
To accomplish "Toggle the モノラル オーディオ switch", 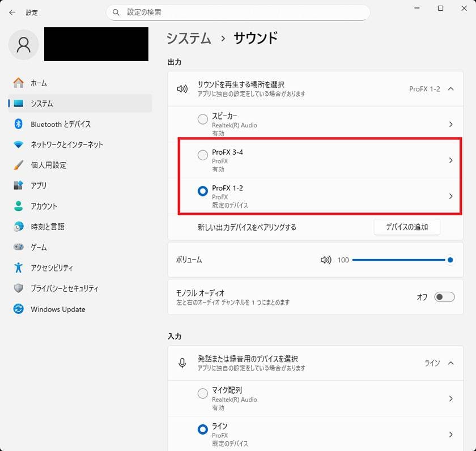I will (x=444, y=297).
